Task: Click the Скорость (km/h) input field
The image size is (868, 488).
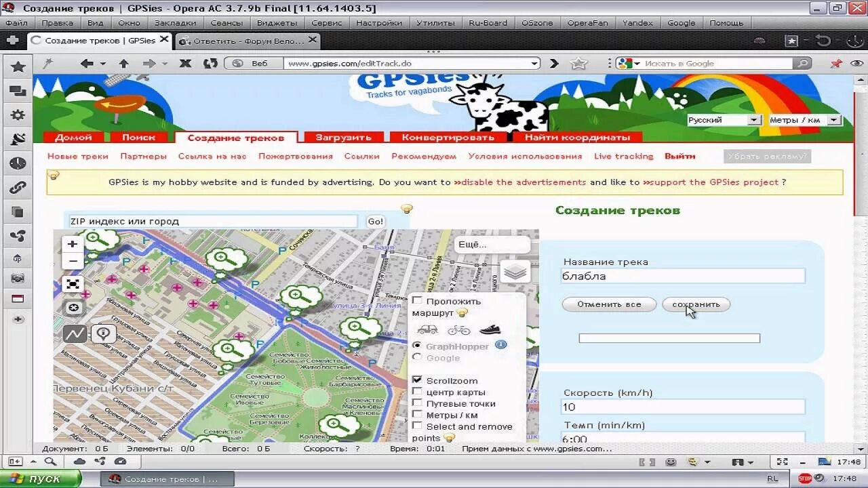Action: pyautogui.click(x=683, y=407)
